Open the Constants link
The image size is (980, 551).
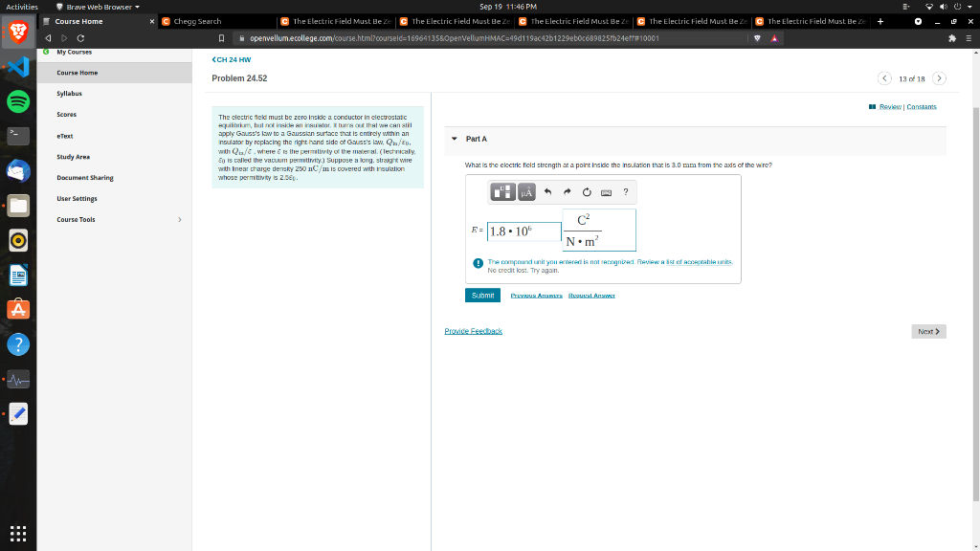point(922,107)
